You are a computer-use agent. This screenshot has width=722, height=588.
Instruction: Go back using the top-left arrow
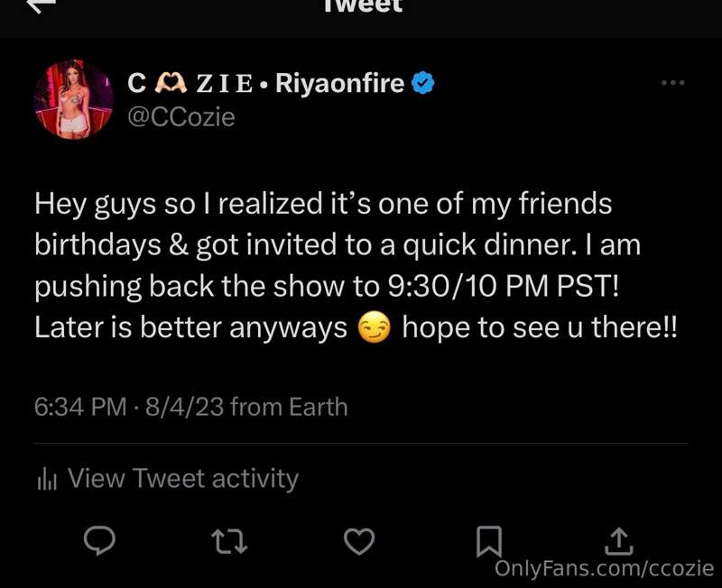[x=42, y=5]
